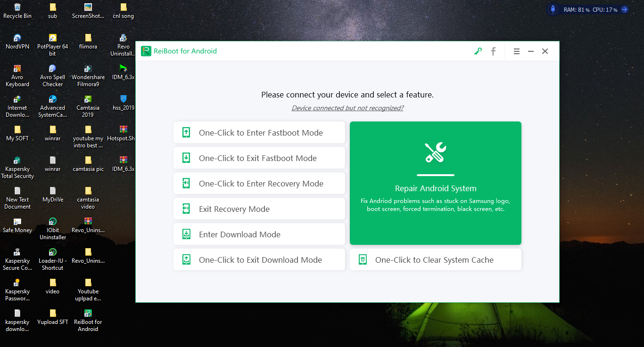Select the Kaspersky Password Manager icon

tap(17, 290)
